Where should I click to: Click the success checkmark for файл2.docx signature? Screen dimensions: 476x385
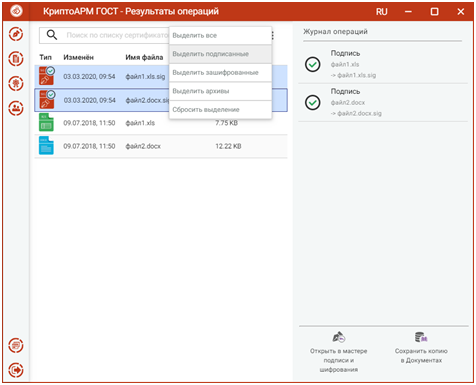point(313,102)
